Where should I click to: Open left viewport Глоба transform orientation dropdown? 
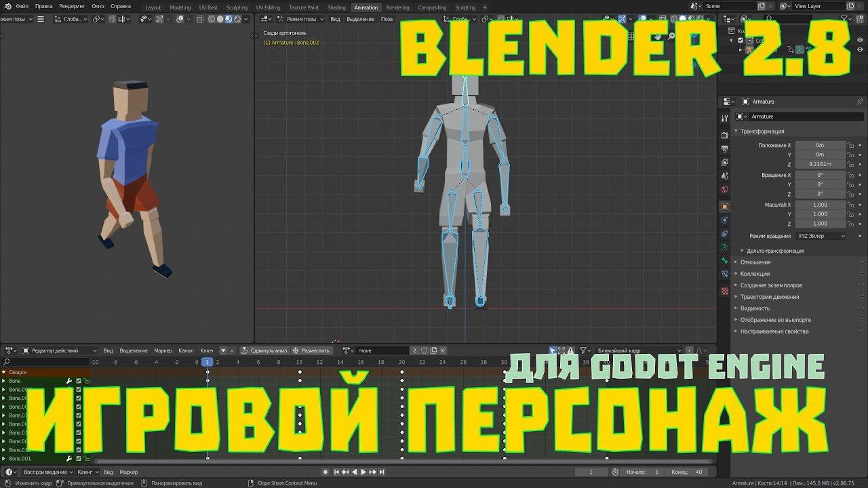[x=71, y=19]
